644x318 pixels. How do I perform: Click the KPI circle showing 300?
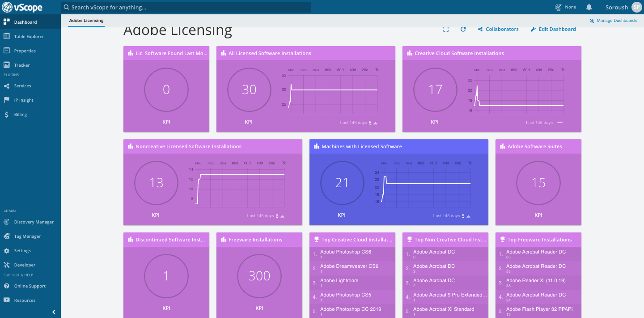click(x=259, y=276)
